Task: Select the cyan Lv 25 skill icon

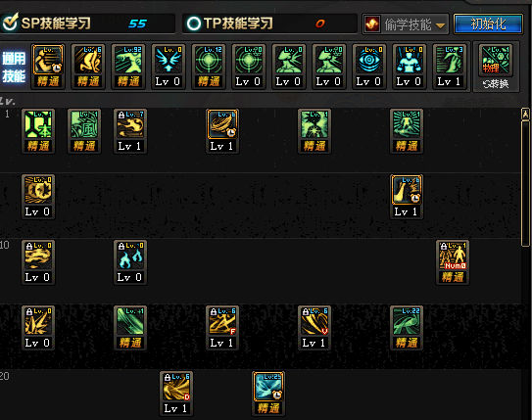Action: (x=268, y=387)
